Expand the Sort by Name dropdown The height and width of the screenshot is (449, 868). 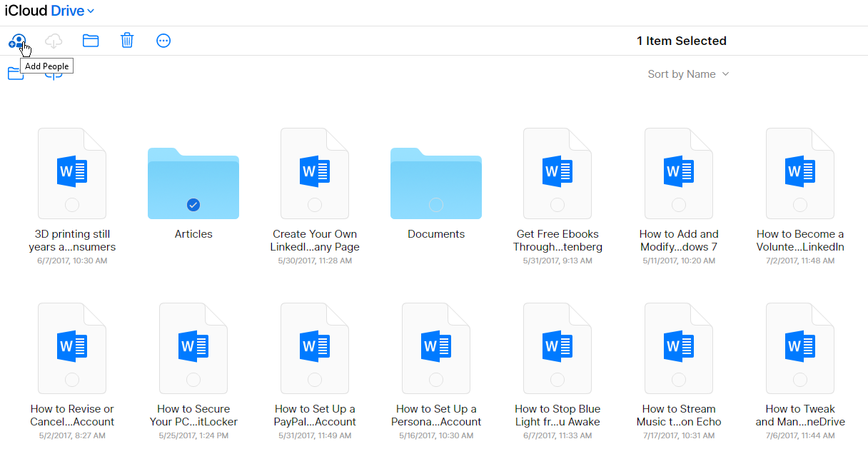click(688, 74)
